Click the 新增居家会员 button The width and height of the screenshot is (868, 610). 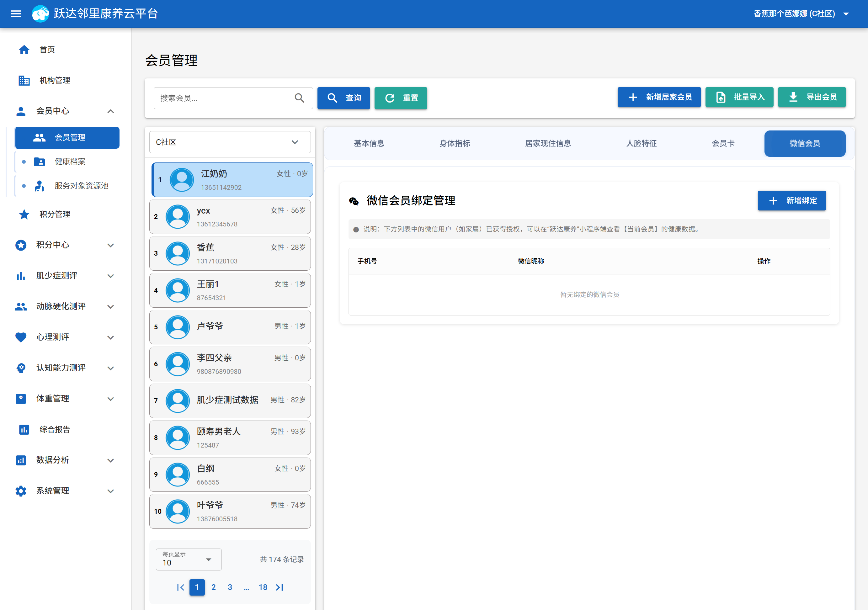[x=659, y=97]
